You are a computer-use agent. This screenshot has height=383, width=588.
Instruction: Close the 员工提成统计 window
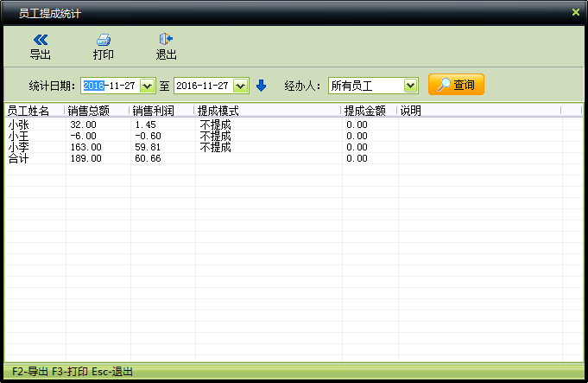[576, 12]
